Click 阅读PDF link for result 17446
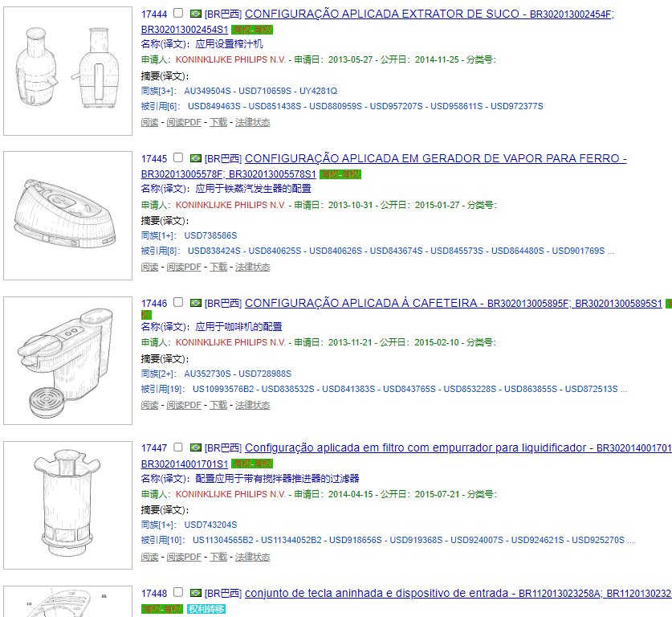The width and height of the screenshot is (672, 617). click(x=184, y=405)
